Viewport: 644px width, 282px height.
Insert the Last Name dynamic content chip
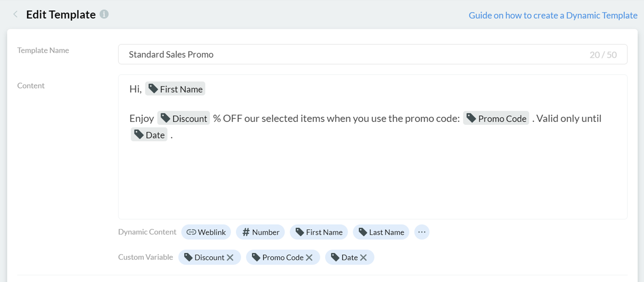click(381, 232)
